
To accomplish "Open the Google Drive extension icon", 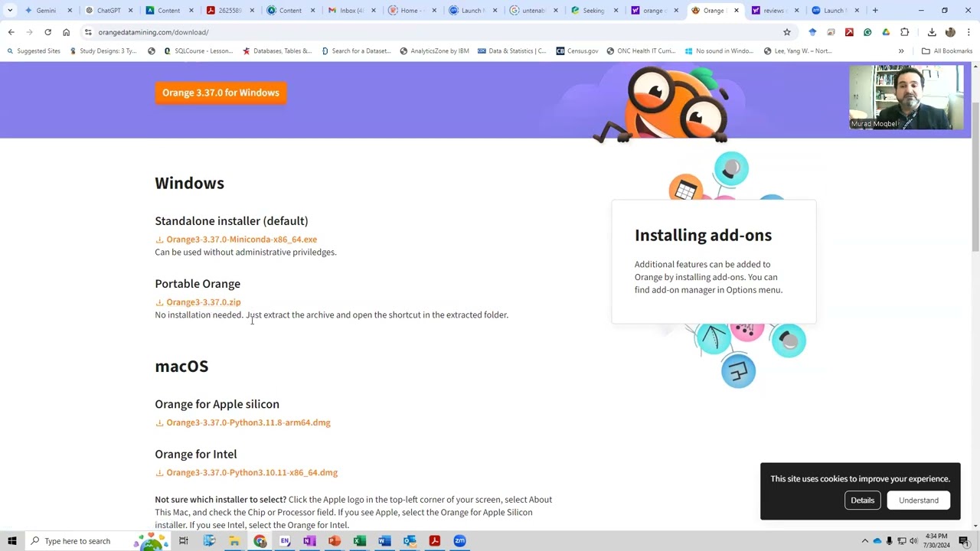I will pyautogui.click(x=886, y=32).
